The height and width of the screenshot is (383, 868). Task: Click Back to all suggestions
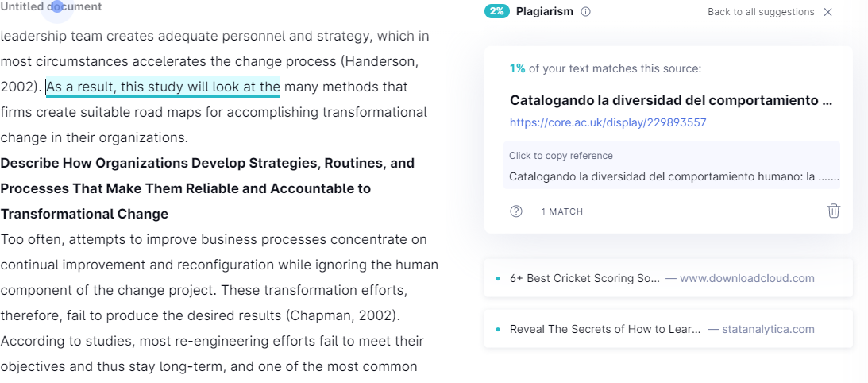[x=761, y=12]
